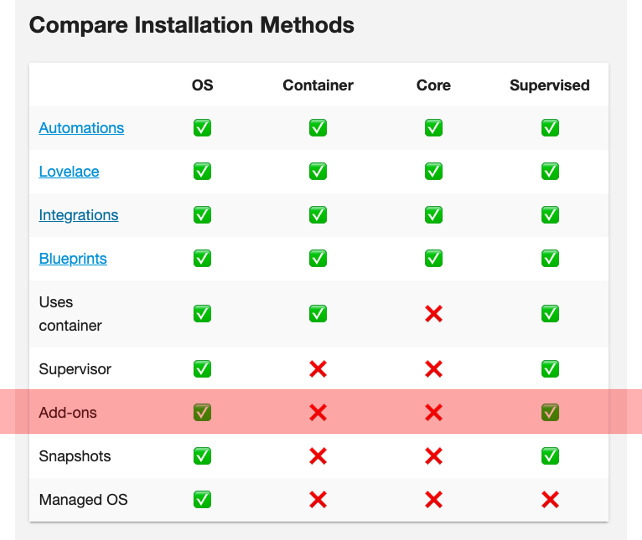This screenshot has height=540, width=642.
Task: Click Lovelace green check under Supervised
Action: pyautogui.click(x=550, y=171)
